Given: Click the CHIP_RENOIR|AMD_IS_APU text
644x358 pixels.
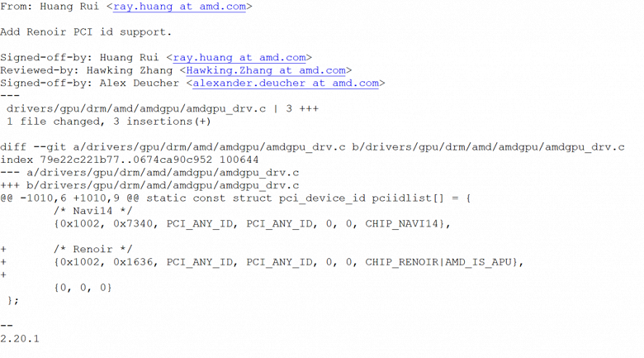Looking at the screenshot, I should point(438,262).
